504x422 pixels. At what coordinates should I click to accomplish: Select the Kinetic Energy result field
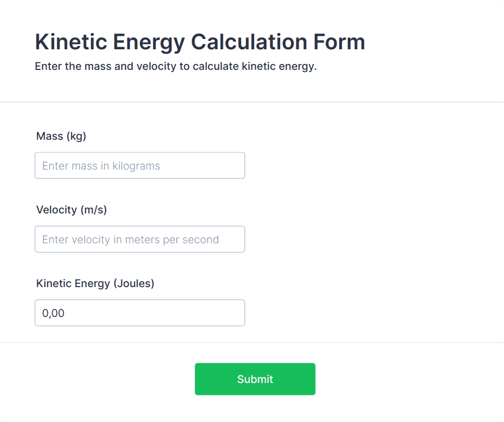(x=139, y=313)
